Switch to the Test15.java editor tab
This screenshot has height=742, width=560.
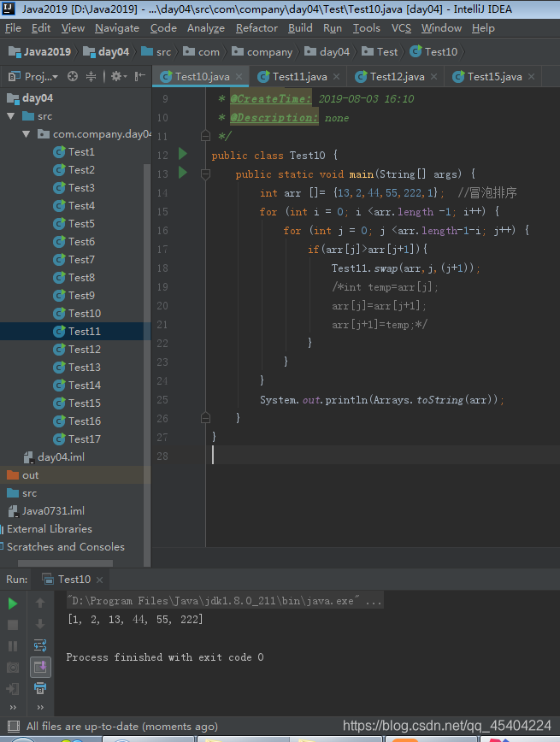pyautogui.click(x=495, y=77)
